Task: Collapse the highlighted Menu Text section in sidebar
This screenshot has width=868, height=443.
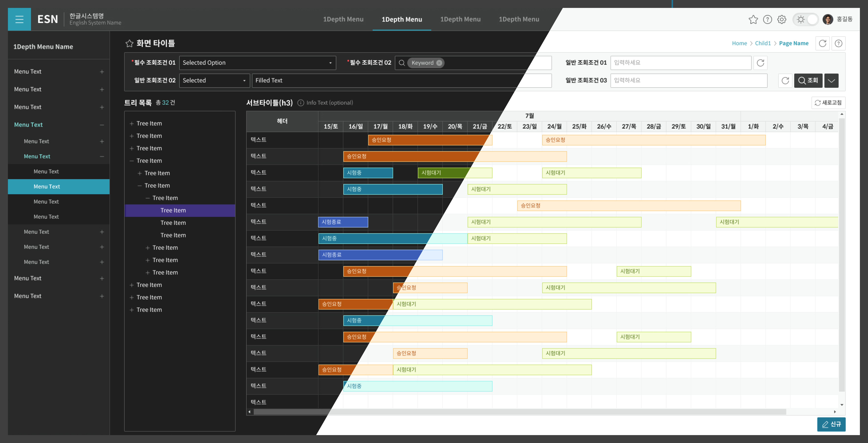Action: [102, 125]
